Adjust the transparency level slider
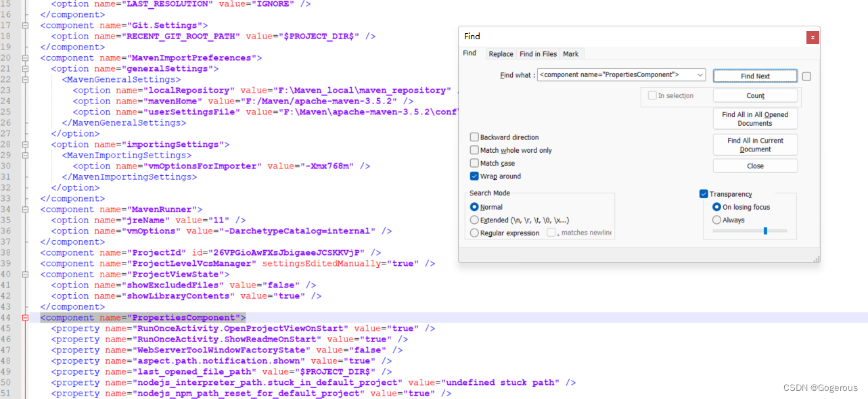The width and height of the screenshot is (868, 399). (766, 230)
